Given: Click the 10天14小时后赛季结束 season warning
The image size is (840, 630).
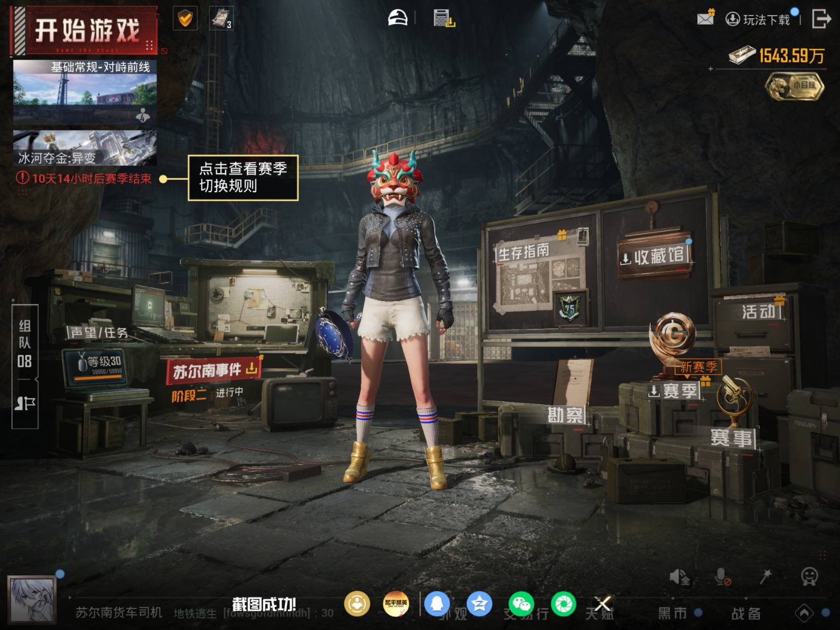Looking at the screenshot, I should 84,179.
